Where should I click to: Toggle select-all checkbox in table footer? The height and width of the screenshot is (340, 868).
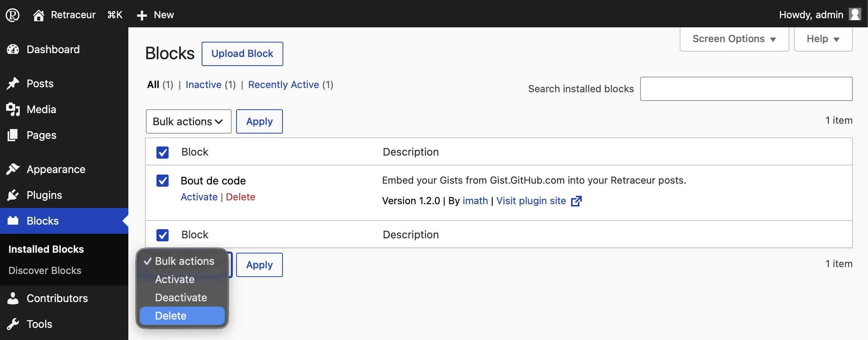pos(163,235)
